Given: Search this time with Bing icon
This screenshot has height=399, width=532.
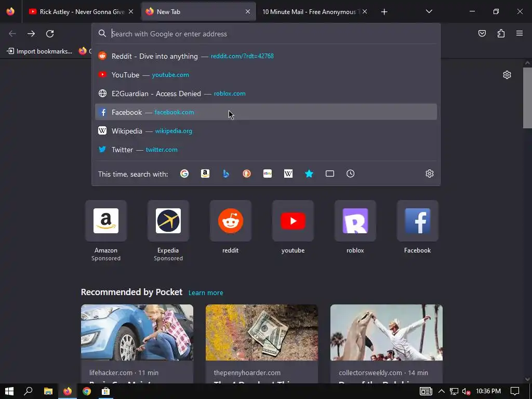Looking at the screenshot, I should [x=226, y=174].
